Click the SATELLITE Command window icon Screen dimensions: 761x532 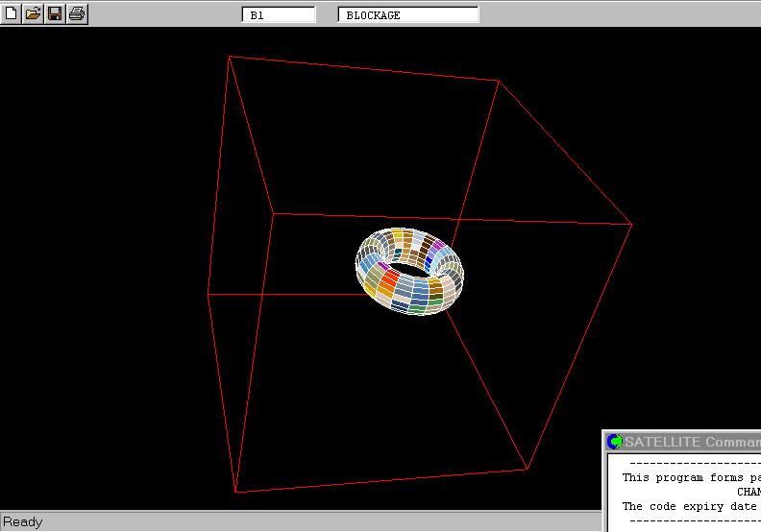click(x=615, y=442)
